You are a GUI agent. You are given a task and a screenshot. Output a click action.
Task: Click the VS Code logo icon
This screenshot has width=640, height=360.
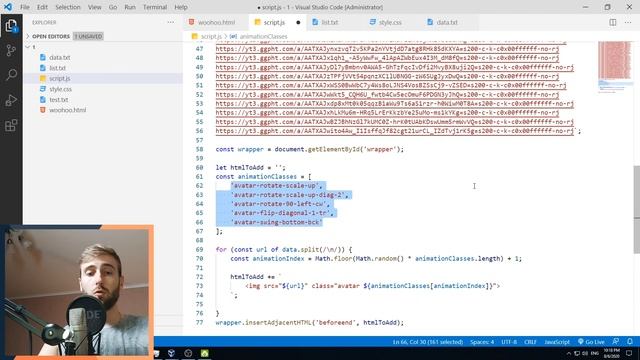[x=8, y=7]
